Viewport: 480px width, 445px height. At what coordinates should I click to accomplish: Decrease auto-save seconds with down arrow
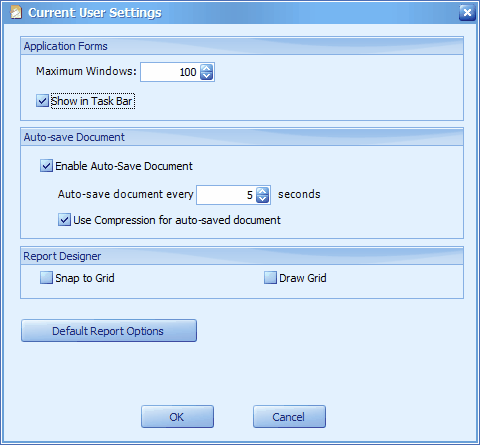pos(263,199)
